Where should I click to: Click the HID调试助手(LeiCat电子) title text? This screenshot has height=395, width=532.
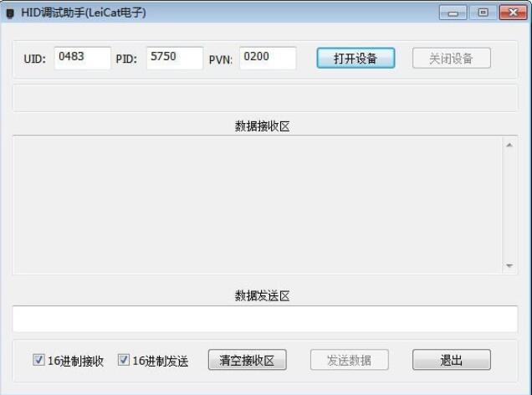[x=84, y=13]
